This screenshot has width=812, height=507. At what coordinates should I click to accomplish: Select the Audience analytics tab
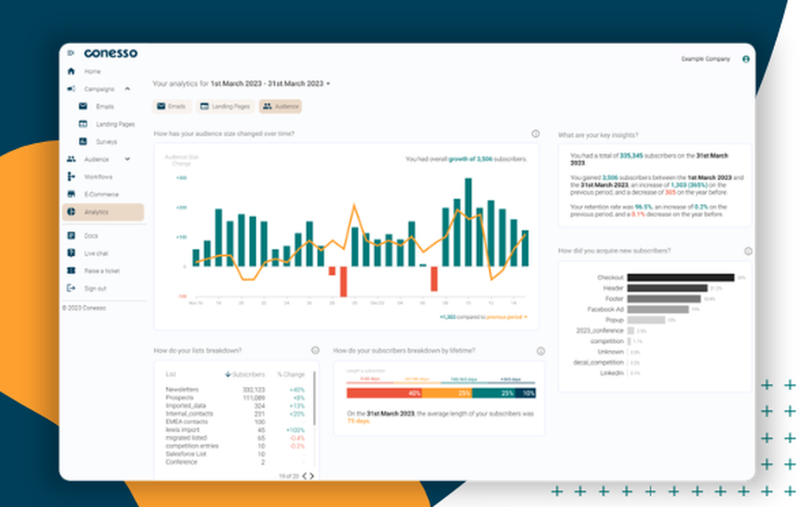pyautogui.click(x=280, y=106)
